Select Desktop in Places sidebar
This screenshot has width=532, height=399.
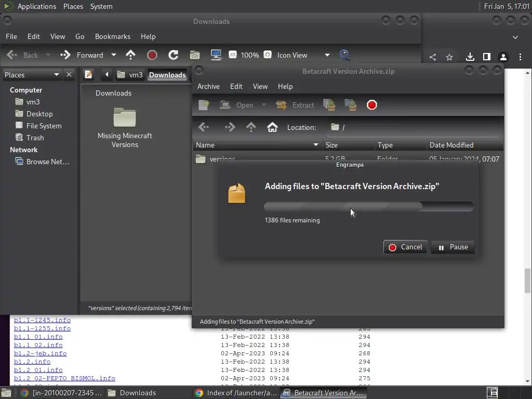coord(34,114)
